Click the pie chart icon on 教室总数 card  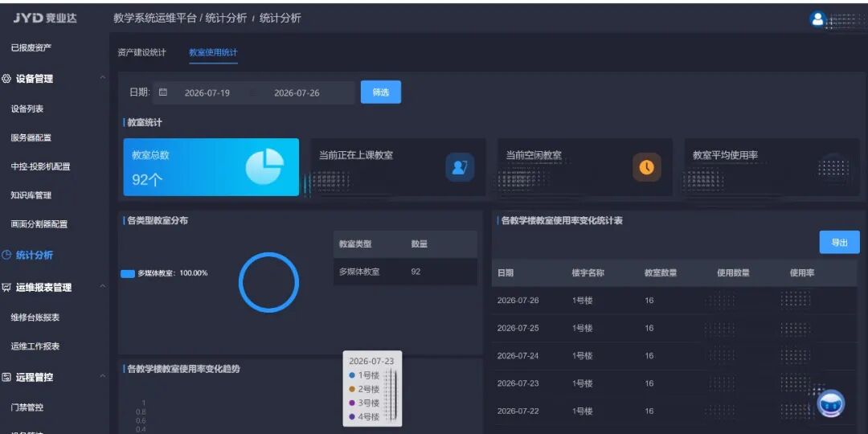click(x=264, y=166)
